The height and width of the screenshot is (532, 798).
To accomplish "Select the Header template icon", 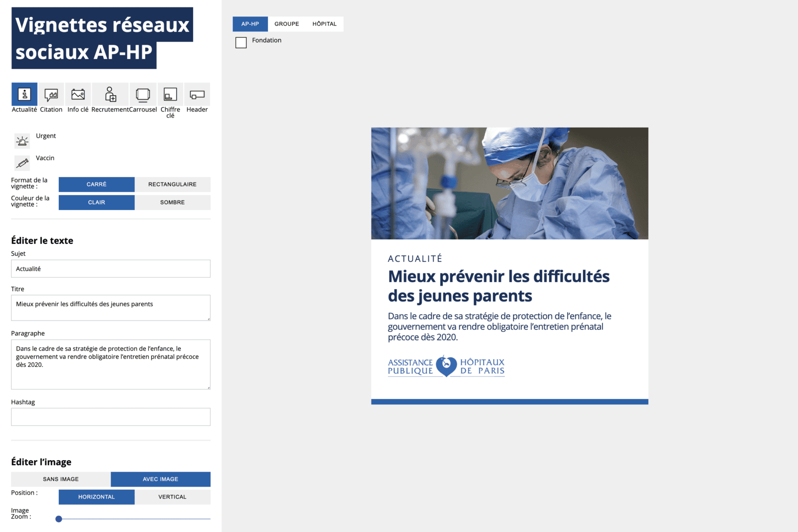I will pos(197,94).
